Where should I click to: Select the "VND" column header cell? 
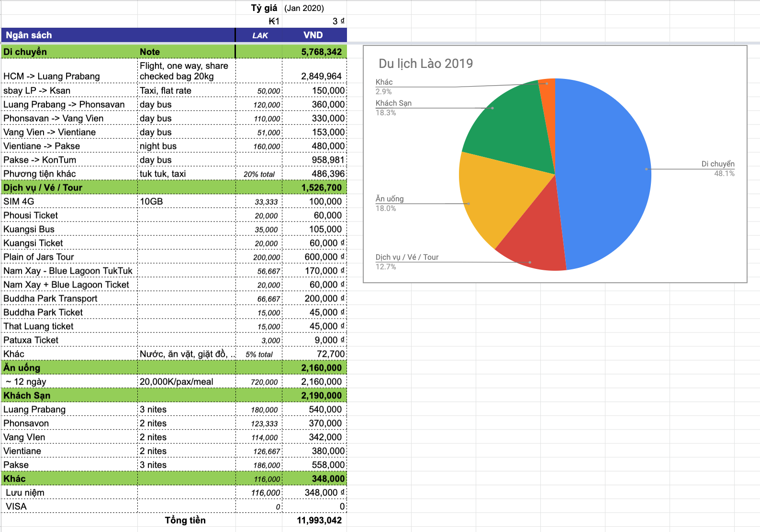[313, 35]
